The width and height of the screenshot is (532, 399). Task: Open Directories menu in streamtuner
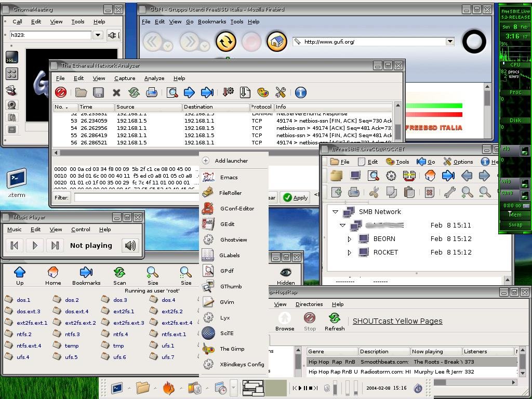pyautogui.click(x=309, y=304)
